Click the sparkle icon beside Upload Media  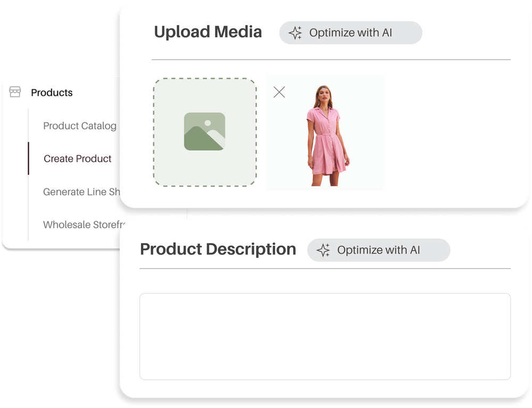[295, 33]
